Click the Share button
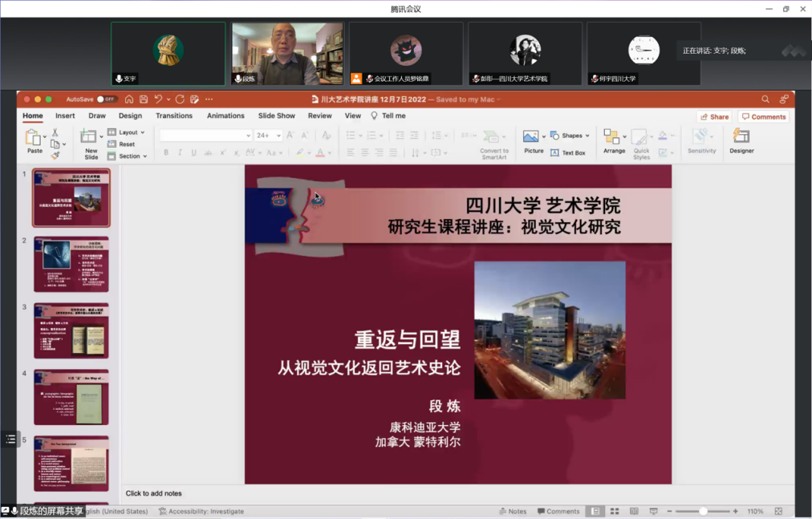This screenshot has width=812, height=519. click(x=714, y=116)
